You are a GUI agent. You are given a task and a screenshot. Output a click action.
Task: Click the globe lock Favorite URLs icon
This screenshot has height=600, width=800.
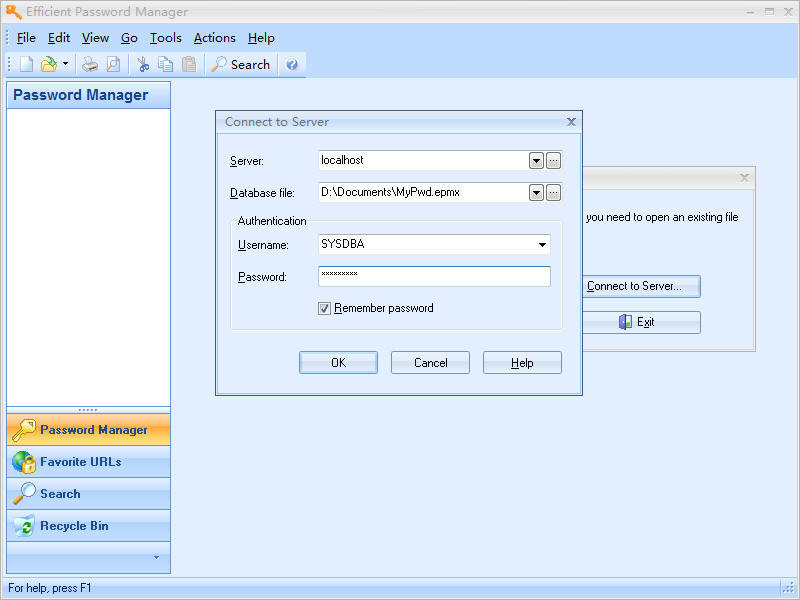[23, 462]
